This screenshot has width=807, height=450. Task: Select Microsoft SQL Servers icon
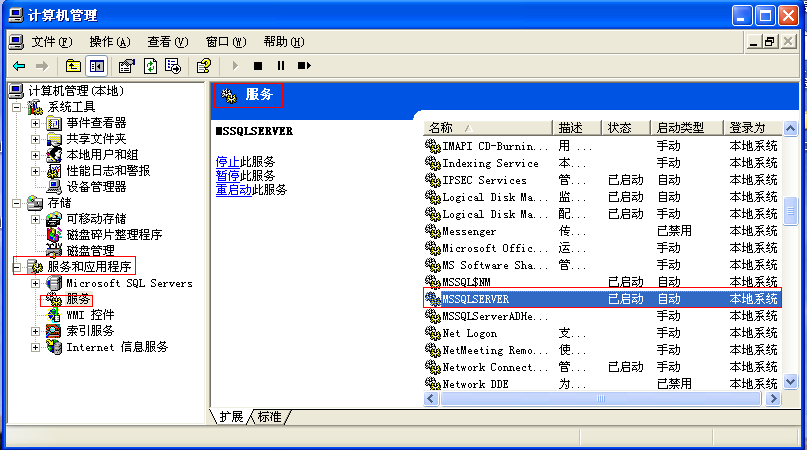coord(54,283)
